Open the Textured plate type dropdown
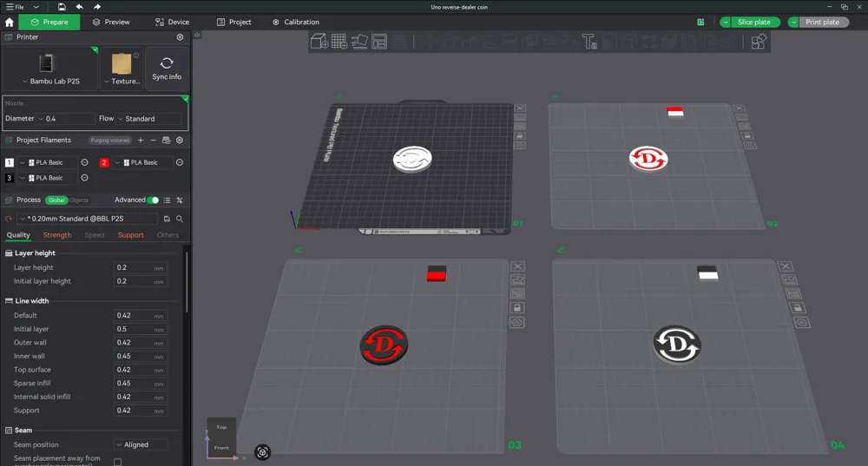This screenshot has width=868, height=466. [122, 81]
